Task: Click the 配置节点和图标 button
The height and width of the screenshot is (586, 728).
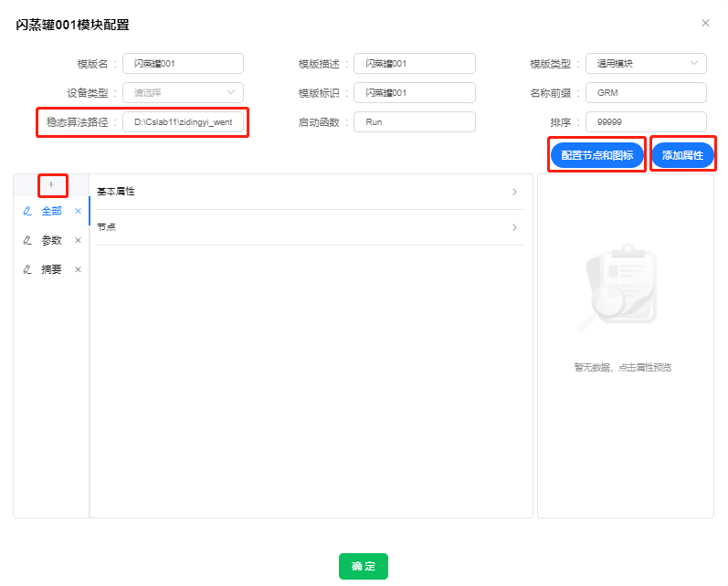Action: tap(596, 155)
